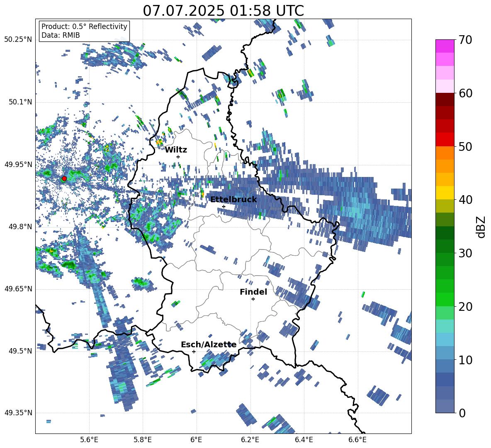Click the Esch/Alzette station cross marker

(x=194, y=351)
